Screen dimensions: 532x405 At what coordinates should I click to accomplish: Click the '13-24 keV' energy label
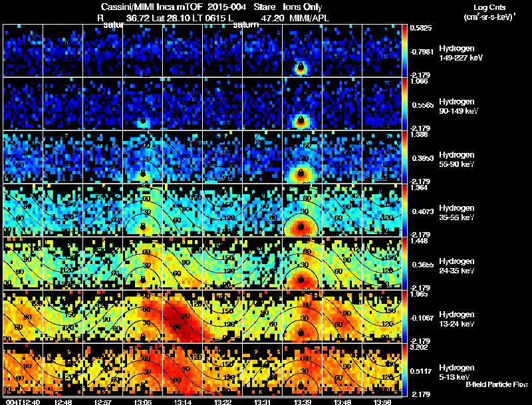tap(456, 324)
